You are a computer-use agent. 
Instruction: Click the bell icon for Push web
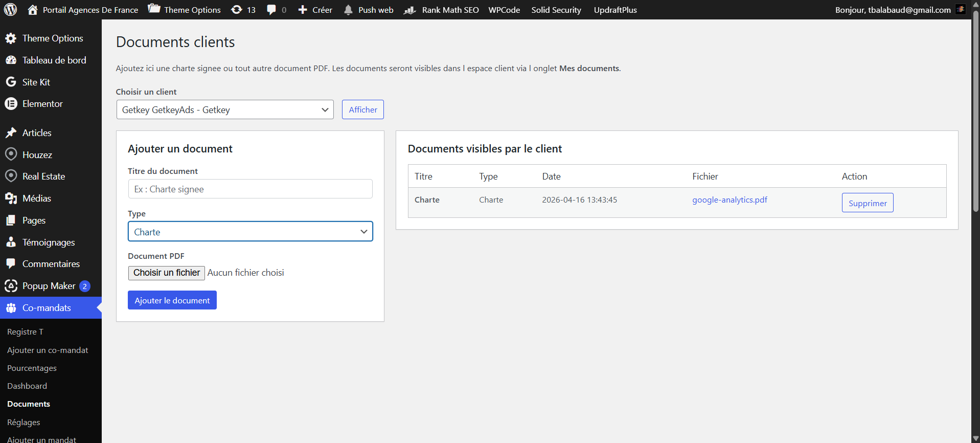point(348,10)
